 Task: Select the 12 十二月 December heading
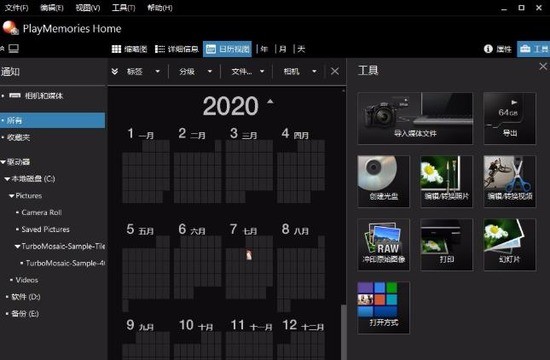(303, 325)
